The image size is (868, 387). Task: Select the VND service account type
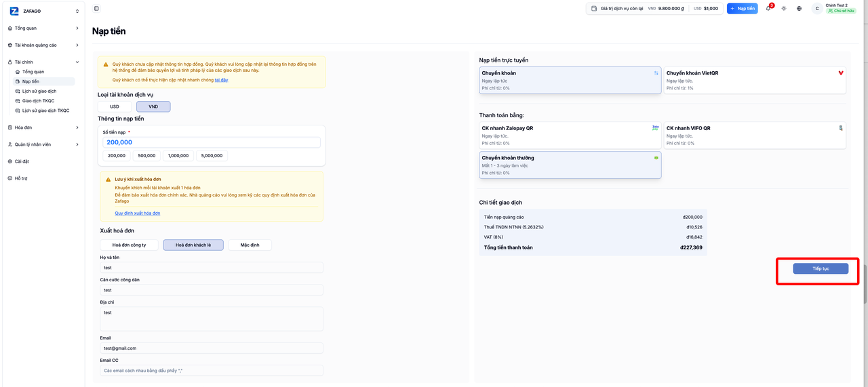click(153, 106)
